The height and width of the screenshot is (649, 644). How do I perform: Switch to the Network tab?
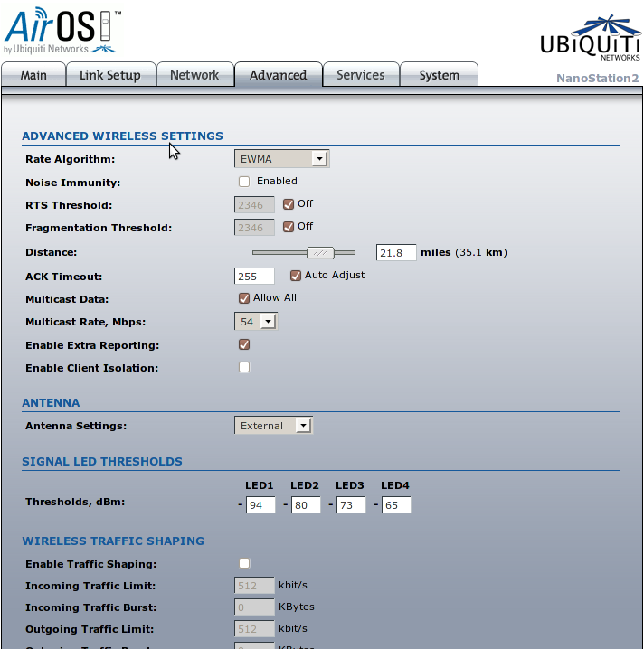[194, 75]
